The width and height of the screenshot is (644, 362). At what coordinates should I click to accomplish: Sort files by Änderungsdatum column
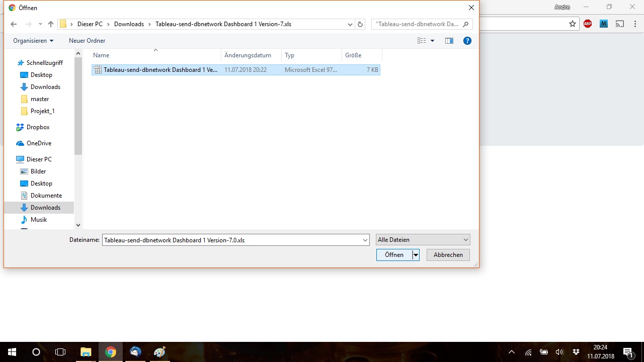(x=248, y=55)
